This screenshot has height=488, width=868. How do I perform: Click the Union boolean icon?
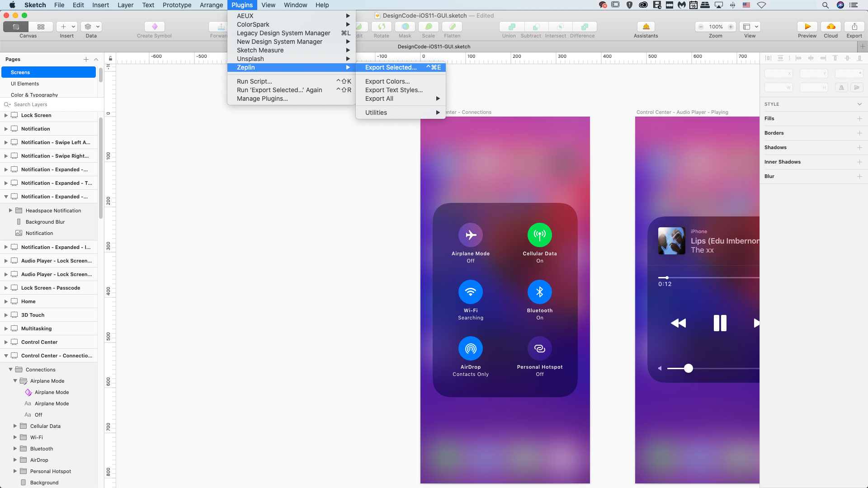511,27
